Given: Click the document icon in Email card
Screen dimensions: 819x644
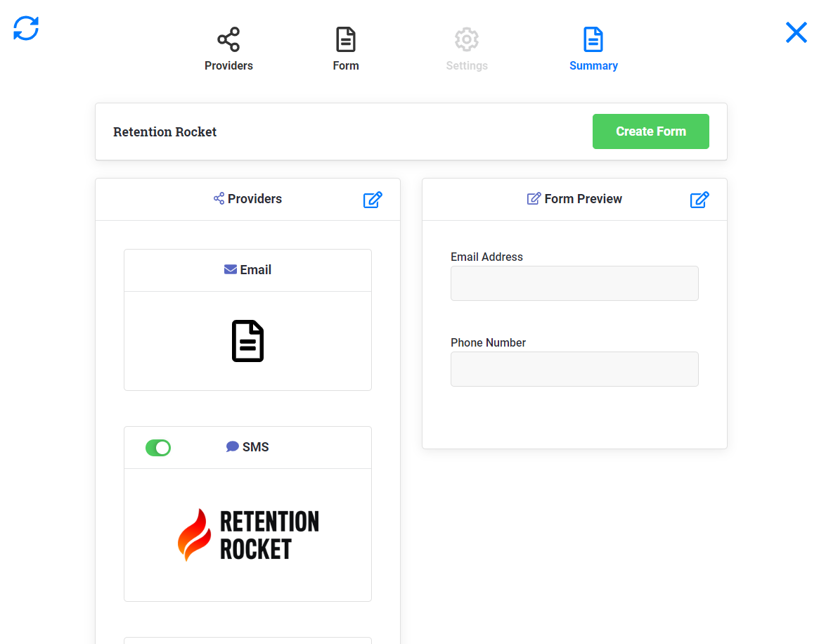Looking at the screenshot, I should [247, 341].
